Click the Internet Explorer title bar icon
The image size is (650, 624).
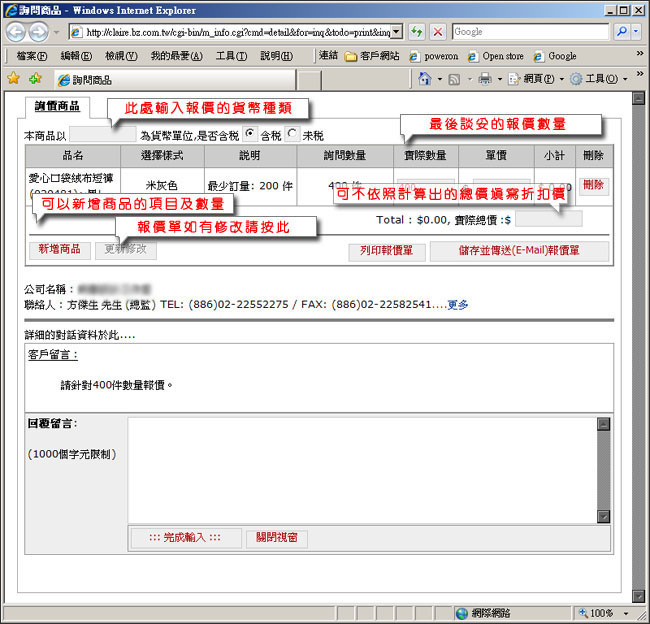coord(11,10)
